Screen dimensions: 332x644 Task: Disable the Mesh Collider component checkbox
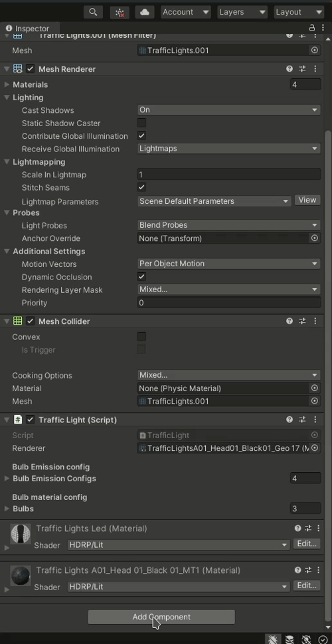(x=30, y=321)
